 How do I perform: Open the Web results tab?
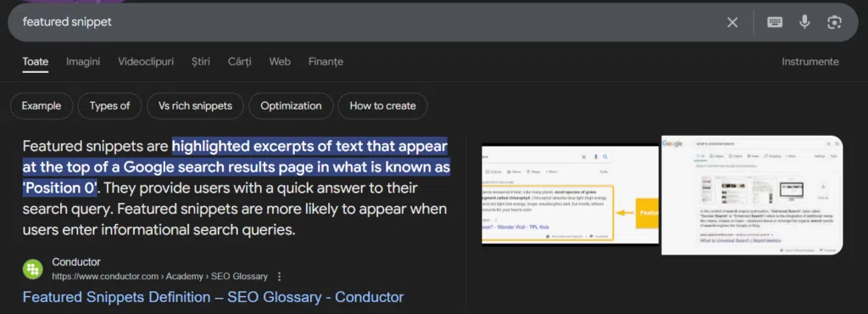click(280, 61)
